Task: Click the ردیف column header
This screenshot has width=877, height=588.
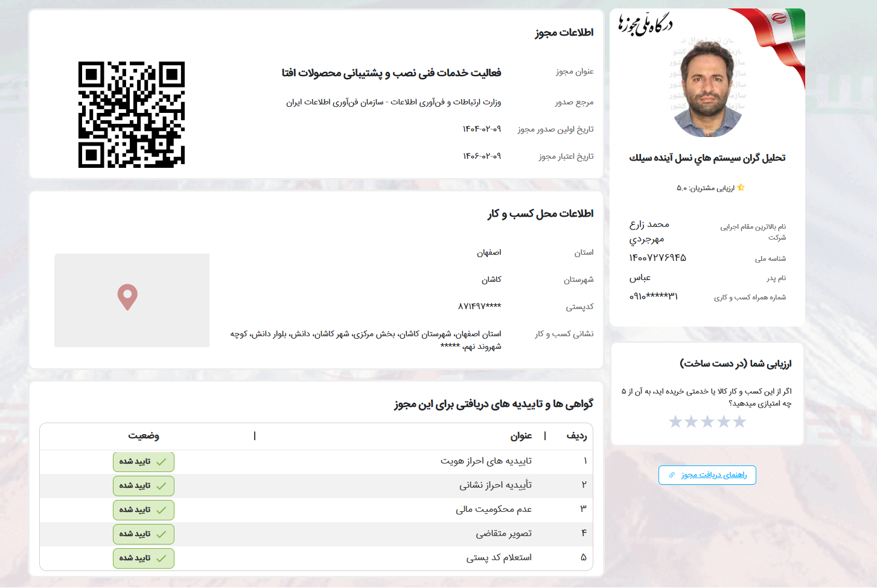Action: click(x=576, y=436)
